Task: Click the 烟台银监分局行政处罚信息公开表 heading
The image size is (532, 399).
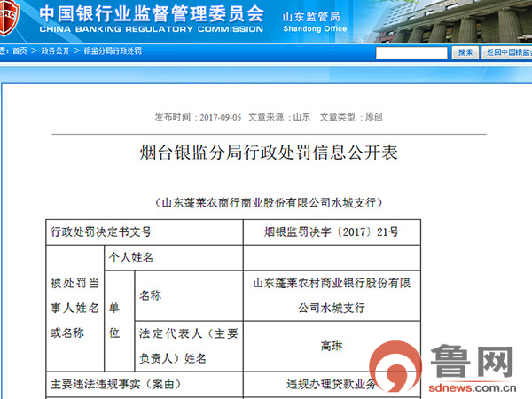Action: [269, 153]
